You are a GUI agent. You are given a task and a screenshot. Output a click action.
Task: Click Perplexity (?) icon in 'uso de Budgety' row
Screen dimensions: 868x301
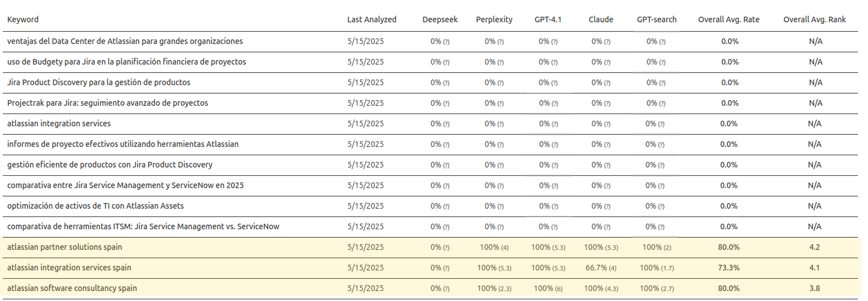pos(500,62)
